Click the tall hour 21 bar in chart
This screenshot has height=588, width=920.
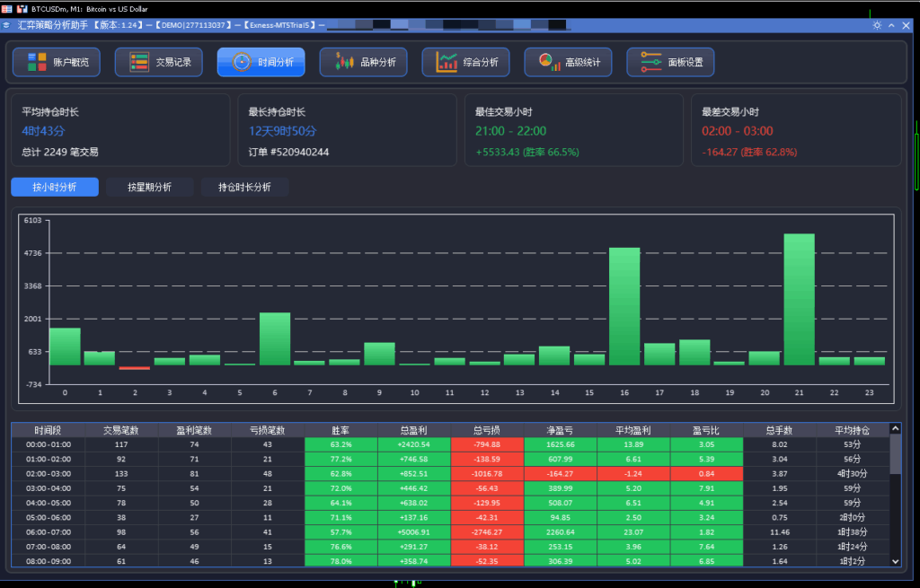click(799, 299)
